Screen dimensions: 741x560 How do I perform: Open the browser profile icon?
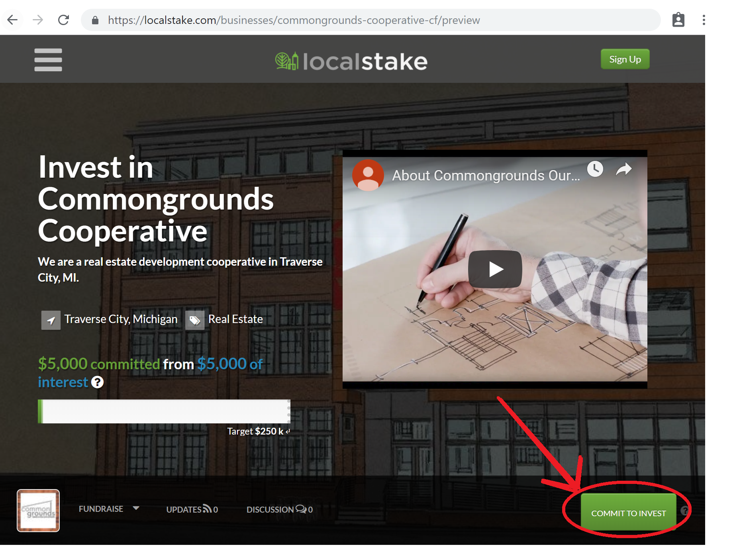click(678, 20)
